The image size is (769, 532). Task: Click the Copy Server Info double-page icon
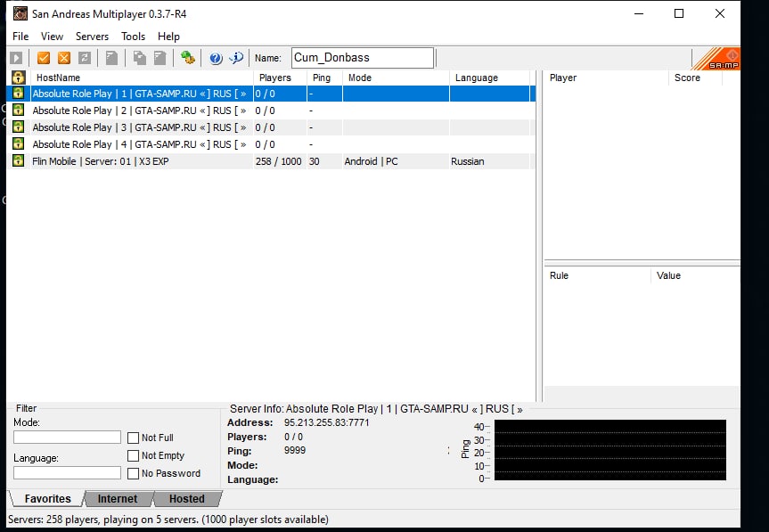point(139,58)
